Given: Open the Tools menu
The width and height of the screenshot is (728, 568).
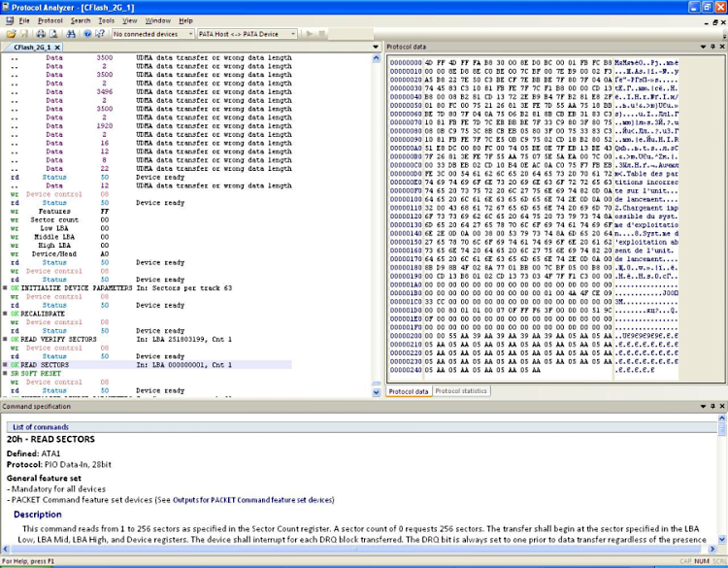Looking at the screenshot, I should (106, 20).
